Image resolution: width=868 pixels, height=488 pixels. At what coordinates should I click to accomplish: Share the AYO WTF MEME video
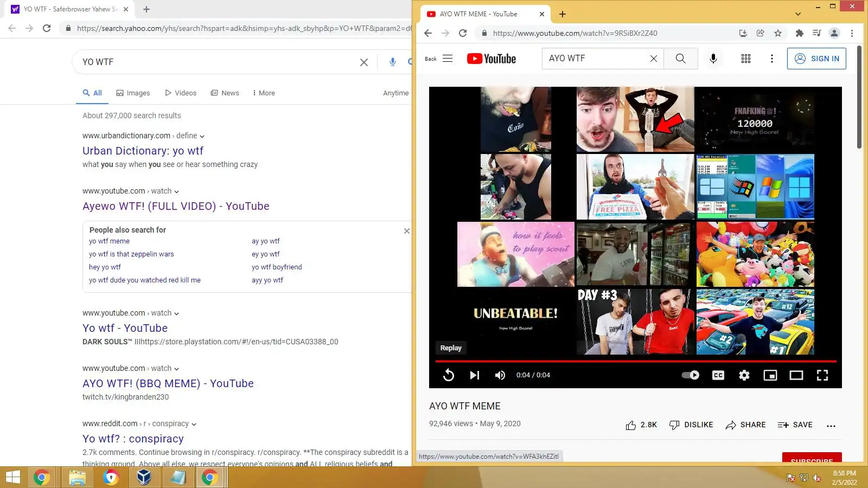pos(745,425)
